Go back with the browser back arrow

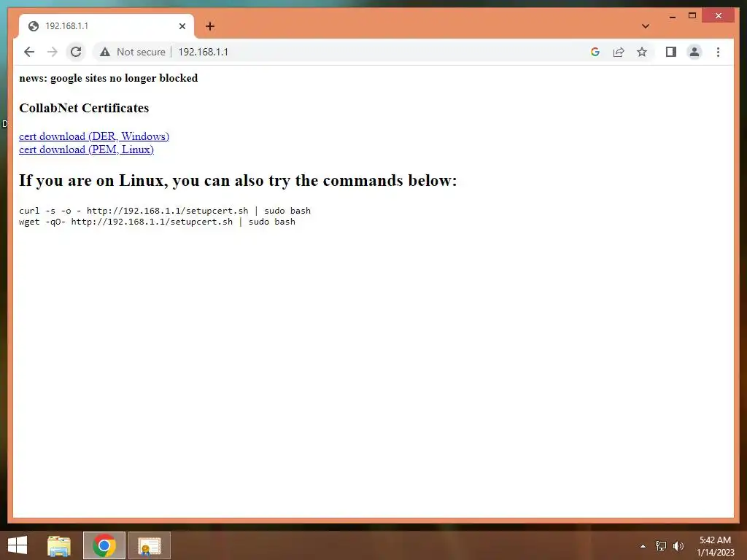(x=29, y=52)
